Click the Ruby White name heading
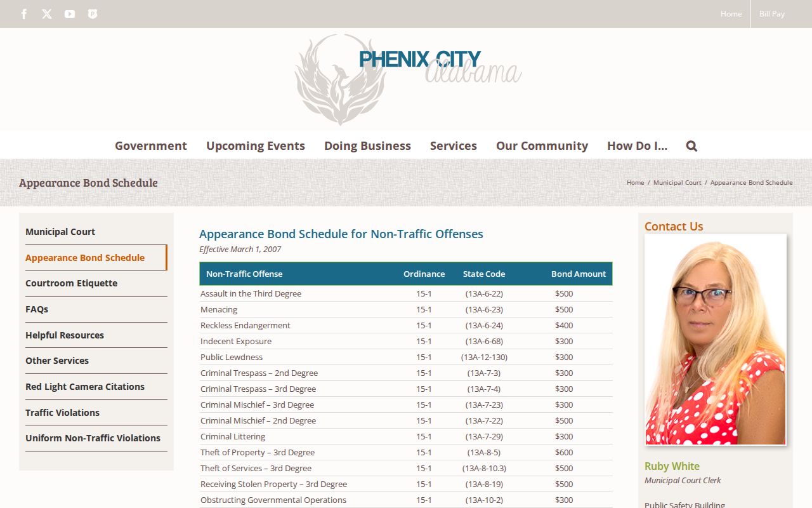Viewport: 812px width, 508px height. 672,466
